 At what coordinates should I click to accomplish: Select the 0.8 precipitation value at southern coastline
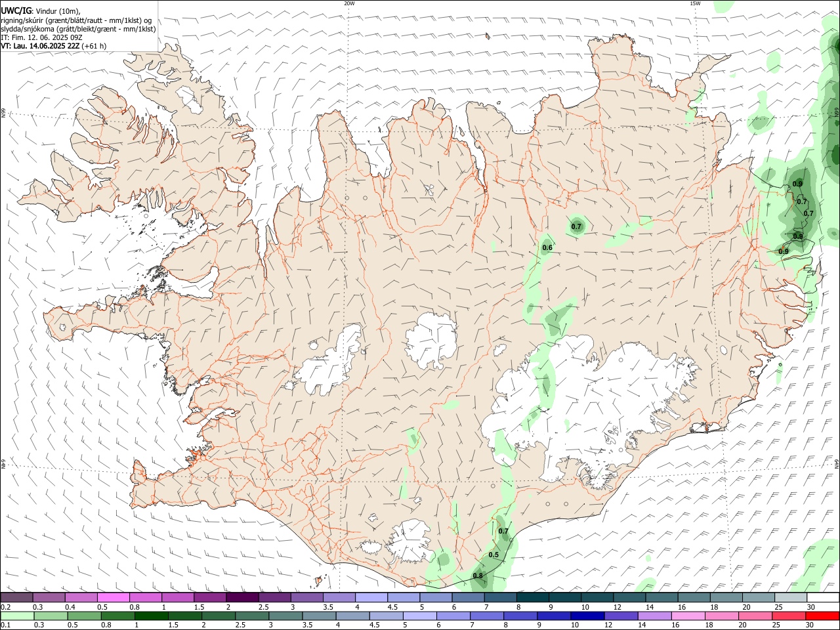coord(478,576)
